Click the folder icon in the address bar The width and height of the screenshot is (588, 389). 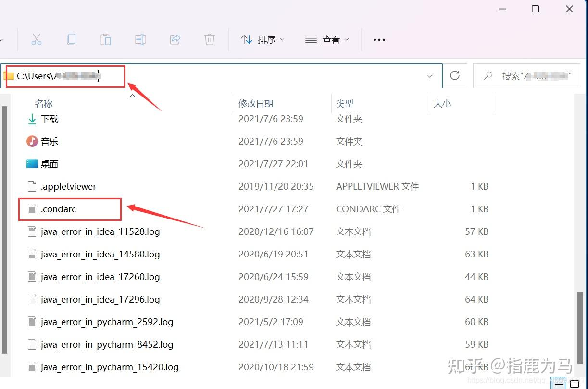coord(9,75)
